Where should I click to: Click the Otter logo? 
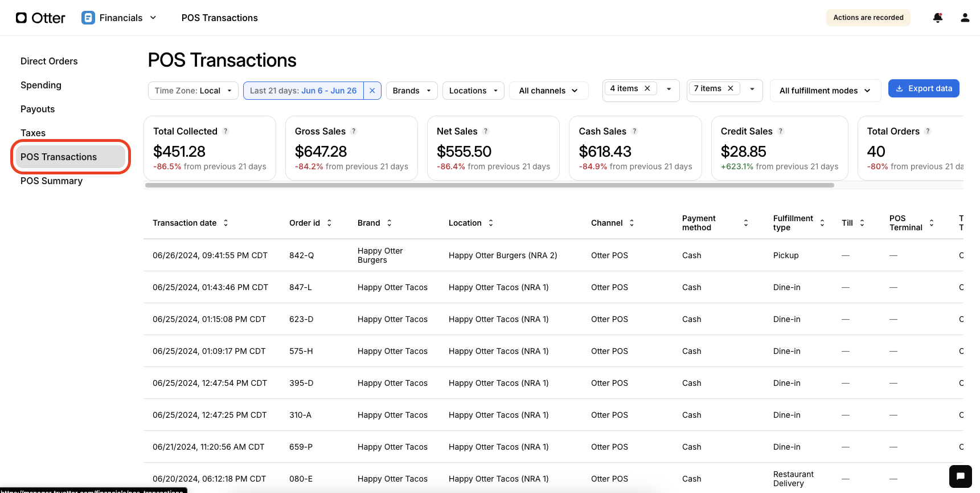[x=40, y=18]
